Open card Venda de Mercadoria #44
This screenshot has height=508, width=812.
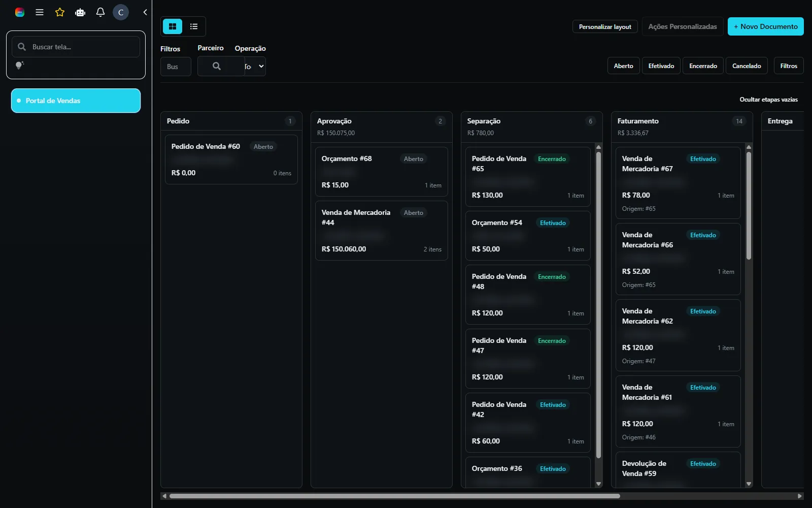click(x=382, y=231)
